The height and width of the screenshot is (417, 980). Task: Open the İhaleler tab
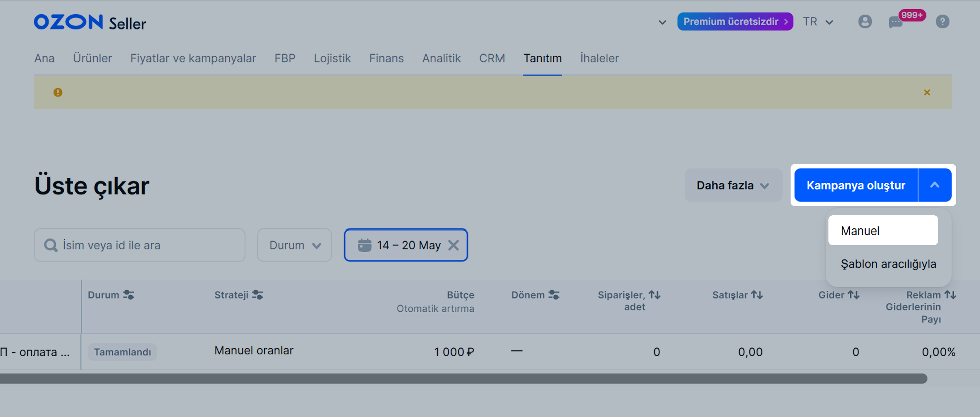(x=599, y=58)
